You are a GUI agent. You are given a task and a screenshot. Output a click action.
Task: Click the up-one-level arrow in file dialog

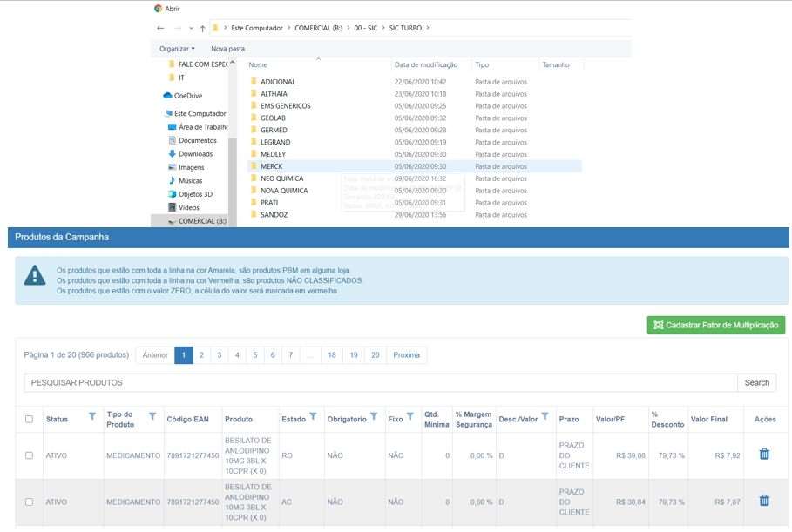pos(202,28)
